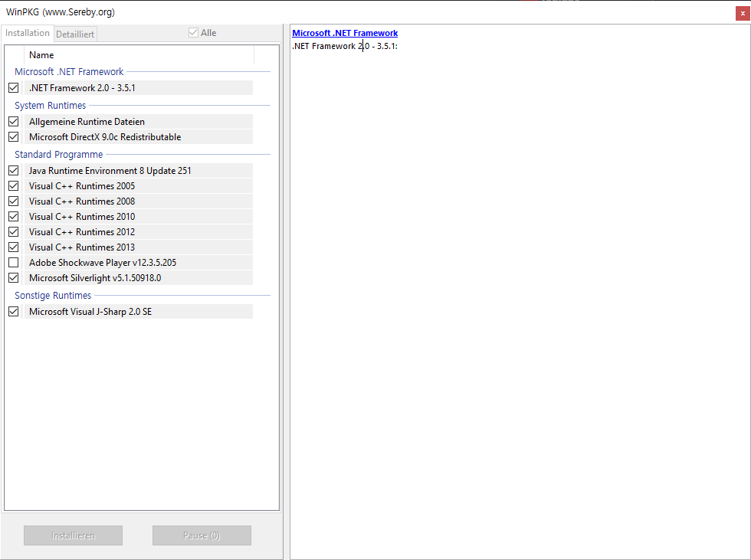Screen dimensions: 751x560
Task: Select the Microsoft DirectX 9.0c Redistributable row
Action: 139,137
